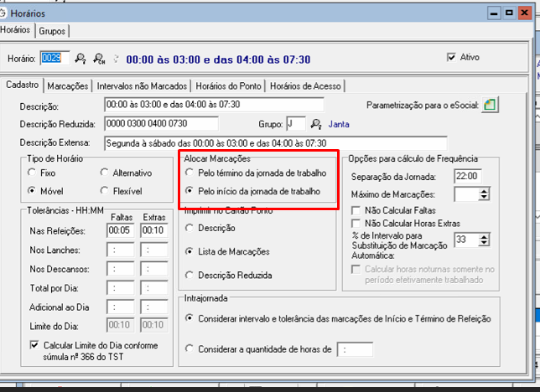Open the eSocial parametrization icon button
Screen dimensions: 540x392
coord(491,105)
